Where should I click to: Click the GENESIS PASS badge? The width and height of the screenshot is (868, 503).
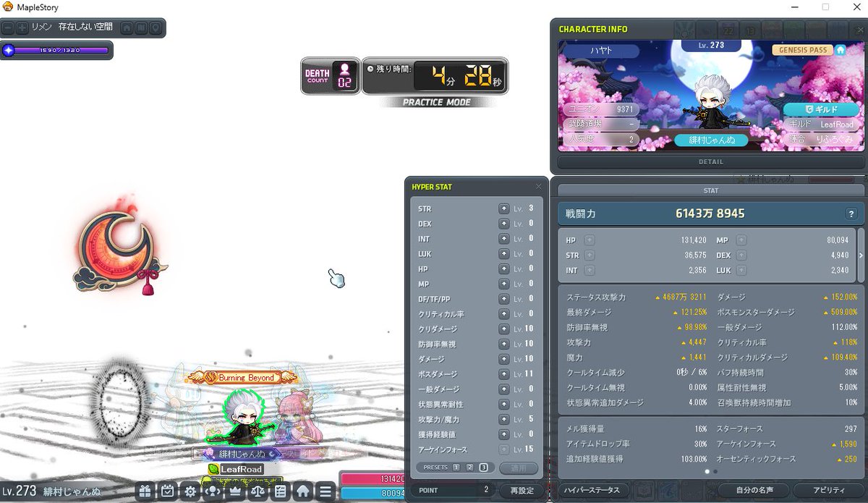pyautogui.click(x=802, y=51)
